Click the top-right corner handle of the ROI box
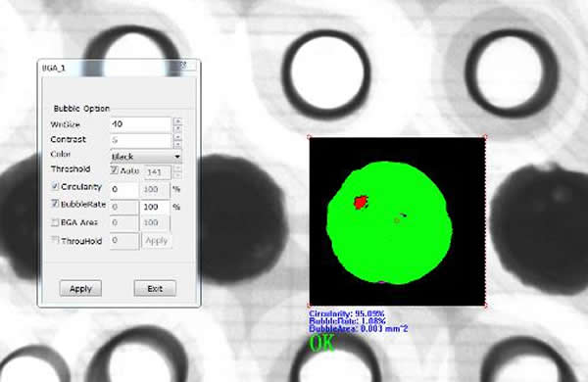The image size is (588, 382). (x=485, y=137)
